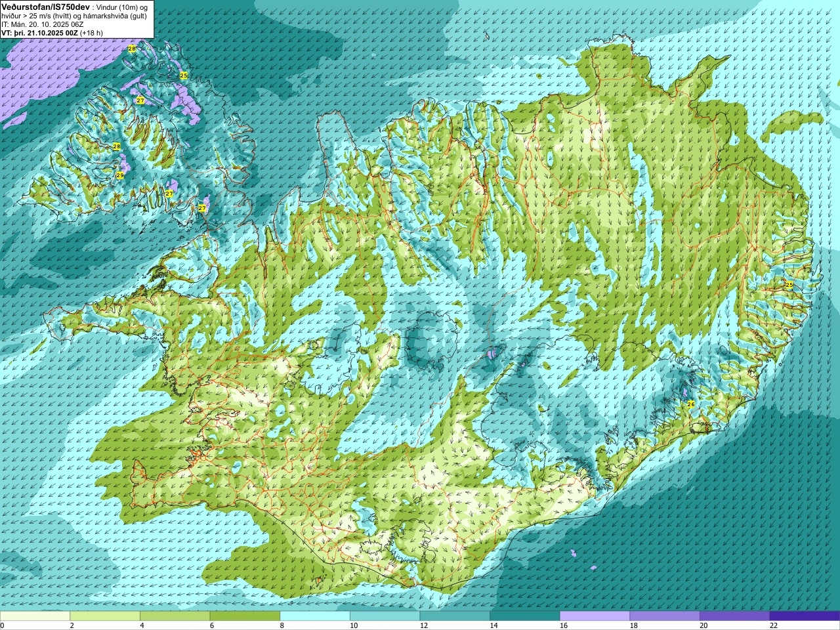Pick the 12–14 m/s teal legend swatch

pos(455,616)
